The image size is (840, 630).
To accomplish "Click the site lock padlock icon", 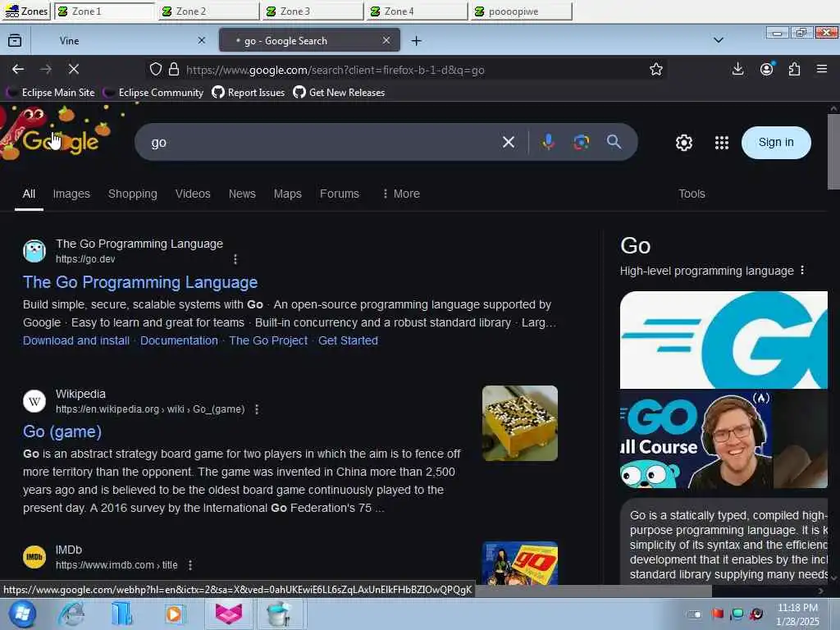I will click(x=174, y=69).
